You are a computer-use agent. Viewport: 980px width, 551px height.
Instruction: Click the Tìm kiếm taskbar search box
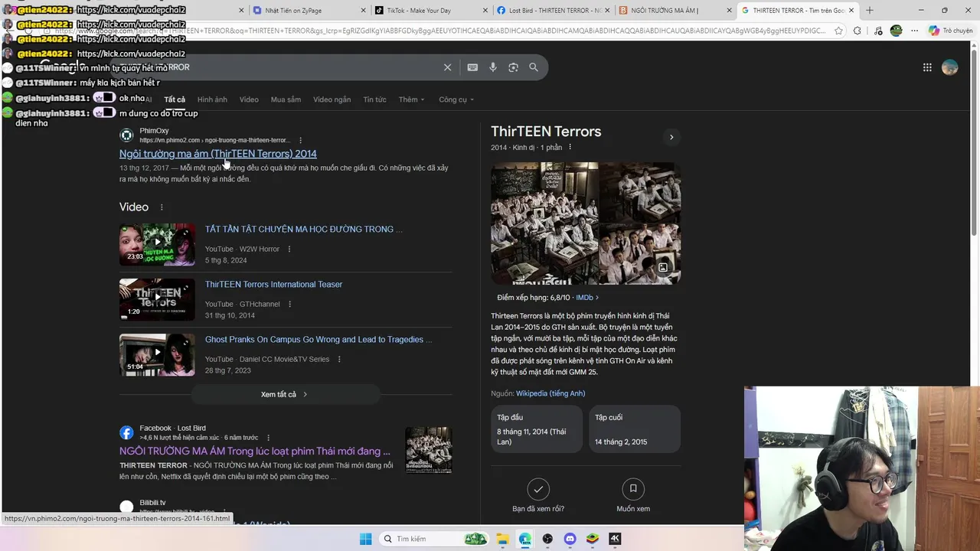(433, 539)
